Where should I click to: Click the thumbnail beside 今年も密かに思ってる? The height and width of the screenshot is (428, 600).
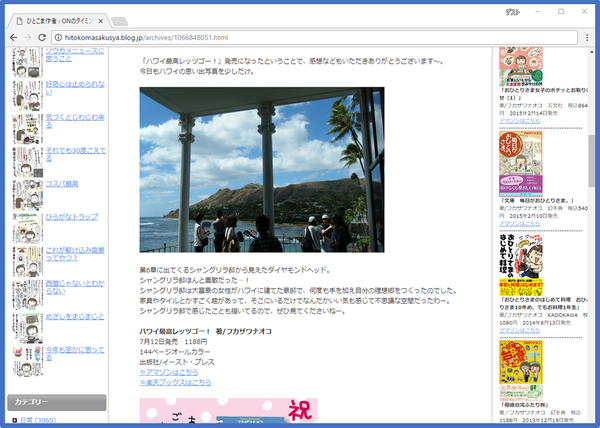(28, 361)
